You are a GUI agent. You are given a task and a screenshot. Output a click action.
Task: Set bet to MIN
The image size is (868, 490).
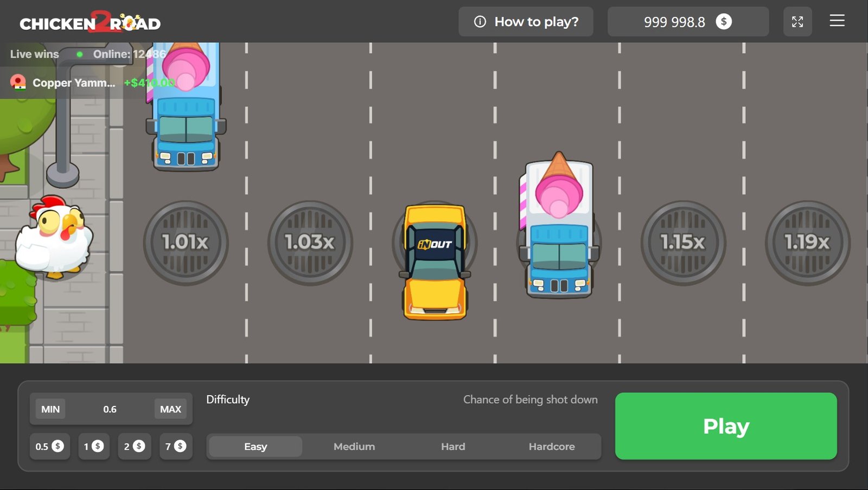[x=50, y=409]
